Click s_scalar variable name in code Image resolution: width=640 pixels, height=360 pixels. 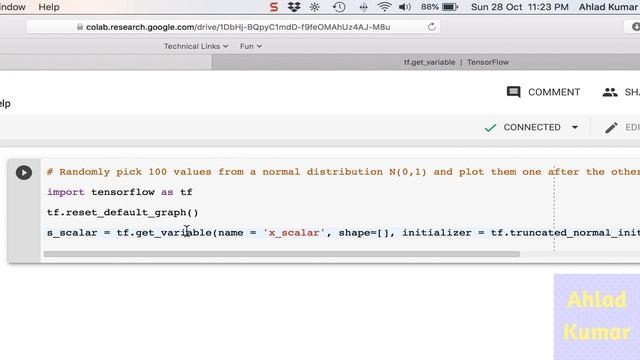tap(72, 233)
